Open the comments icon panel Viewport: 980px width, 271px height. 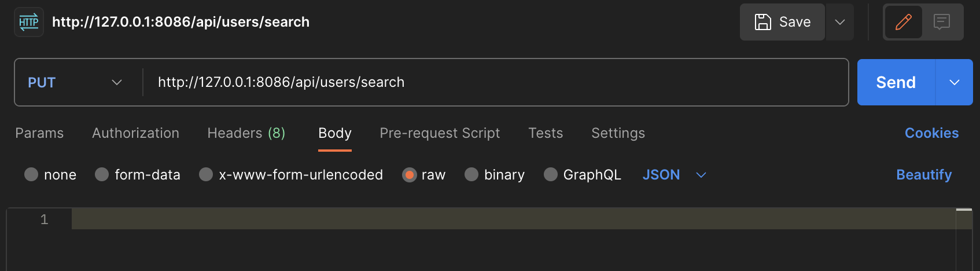pos(942,22)
